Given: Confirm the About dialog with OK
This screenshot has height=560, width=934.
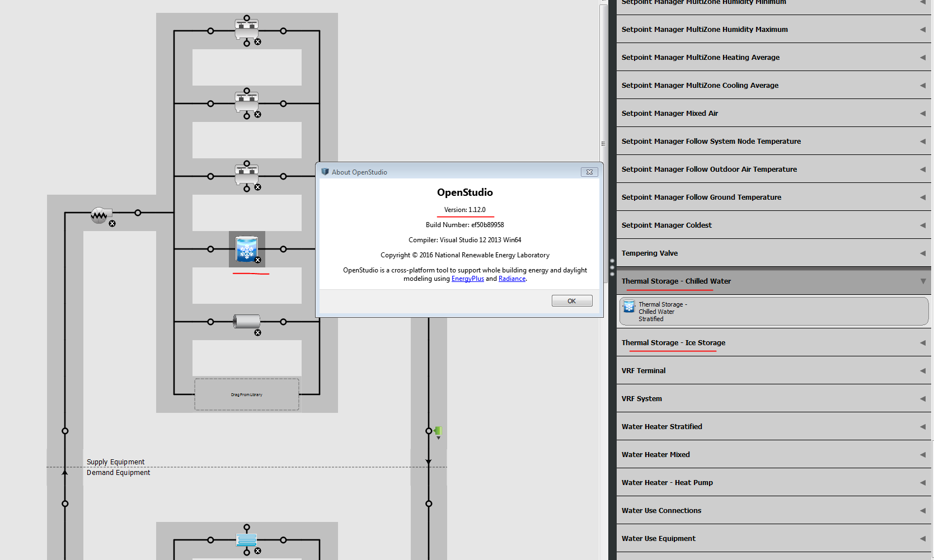Looking at the screenshot, I should coord(572,301).
